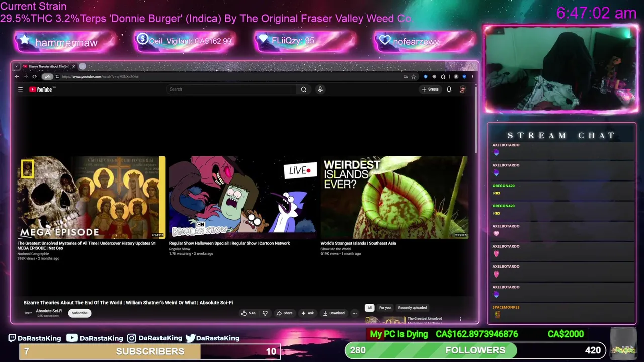
Task: Select the 'Recently uploaded' filter chip
Action: [412, 308]
